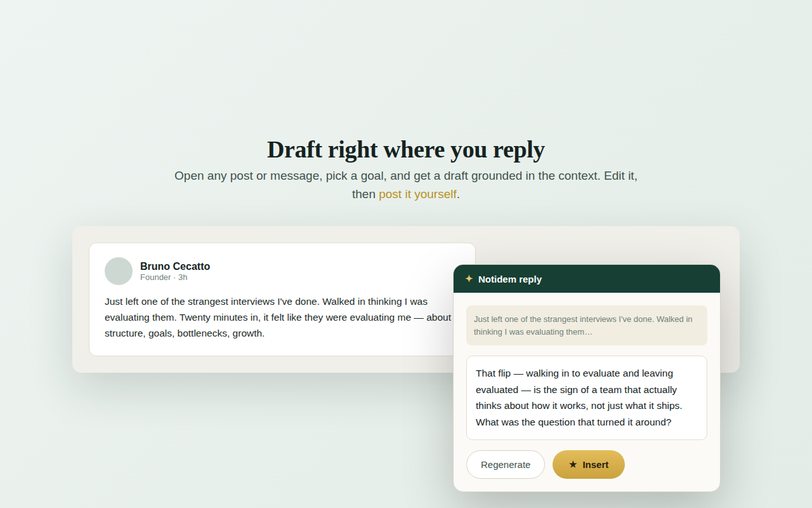The image size is (812, 508).
Task: Click the sparkle icon beside Notidem reply
Action: [x=469, y=279]
